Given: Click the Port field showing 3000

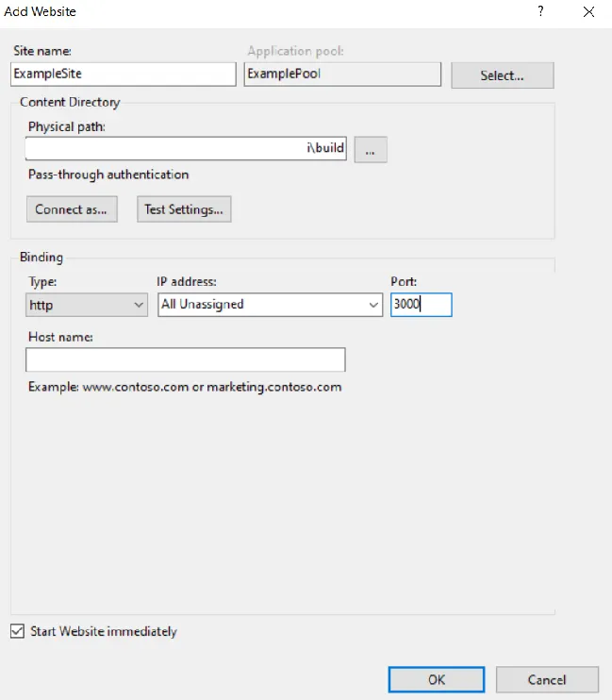Looking at the screenshot, I should click(x=421, y=305).
